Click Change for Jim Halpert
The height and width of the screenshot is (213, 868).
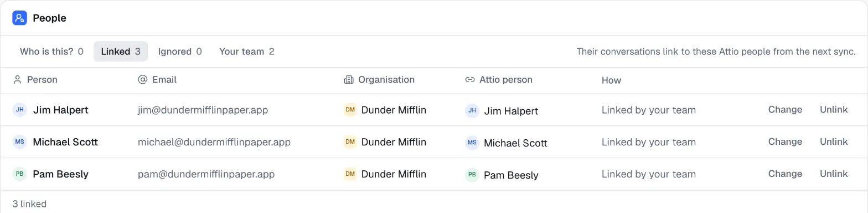point(785,110)
